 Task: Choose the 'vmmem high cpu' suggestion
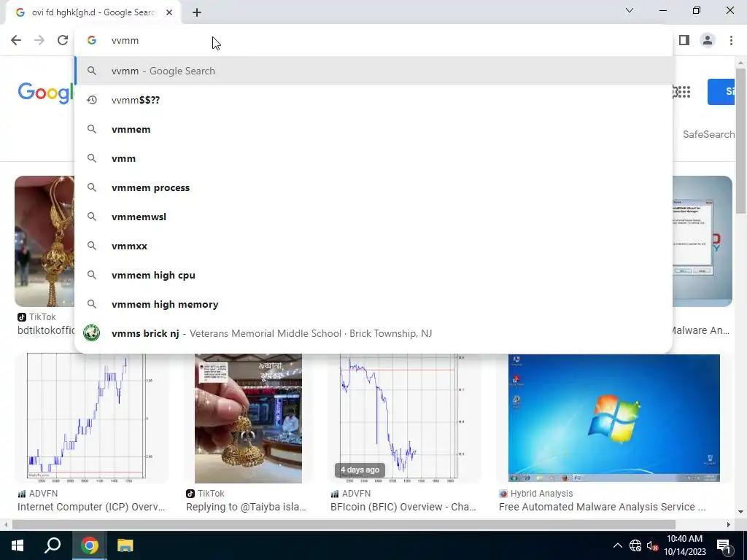pyautogui.click(x=374, y=275)
